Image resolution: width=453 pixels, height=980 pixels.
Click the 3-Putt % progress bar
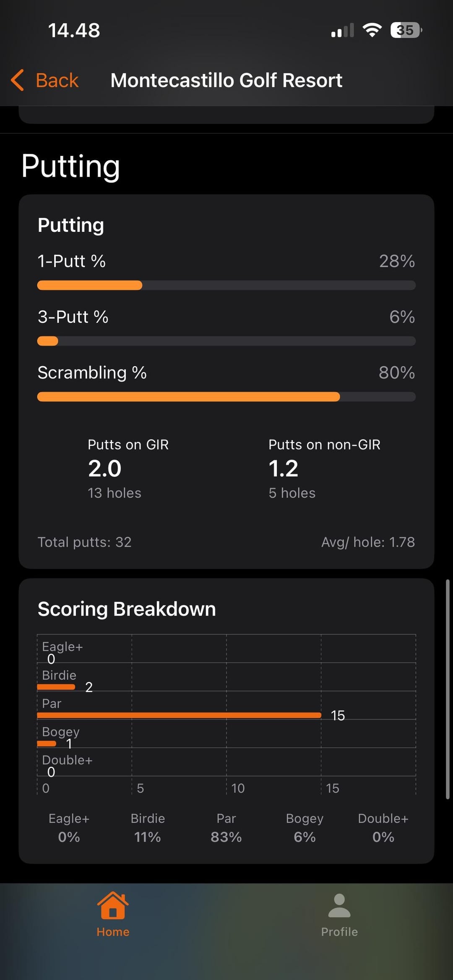click(226, 341)
